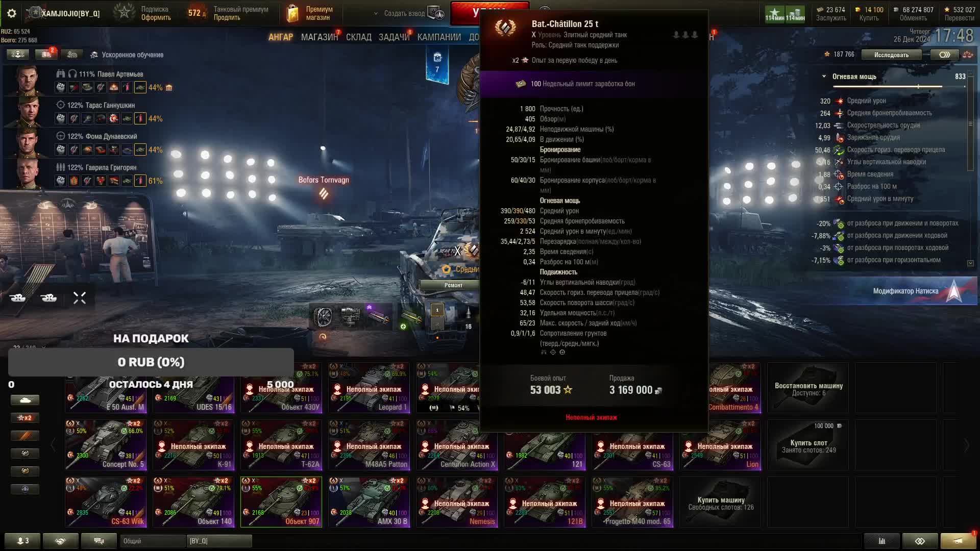Open the statistics bar-chart icon
980x551 pixels.
[x=881, y=541]
